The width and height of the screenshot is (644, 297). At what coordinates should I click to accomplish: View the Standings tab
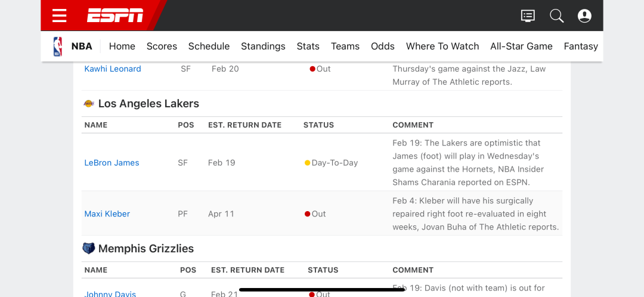click(264, 47)
